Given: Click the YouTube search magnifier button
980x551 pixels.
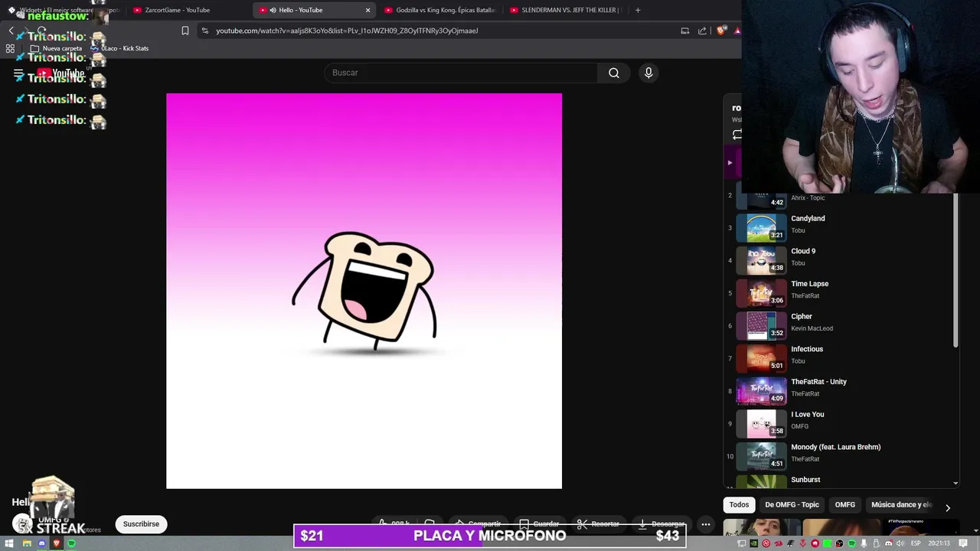Looking at the screenshot, I should pyautogui.click(x=614, y=73).
